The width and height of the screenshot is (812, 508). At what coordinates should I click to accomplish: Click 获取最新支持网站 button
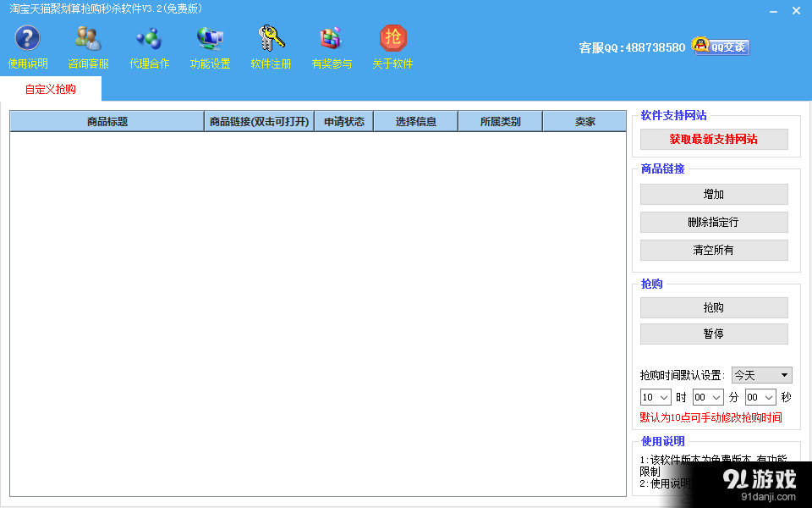coord(714,140)
